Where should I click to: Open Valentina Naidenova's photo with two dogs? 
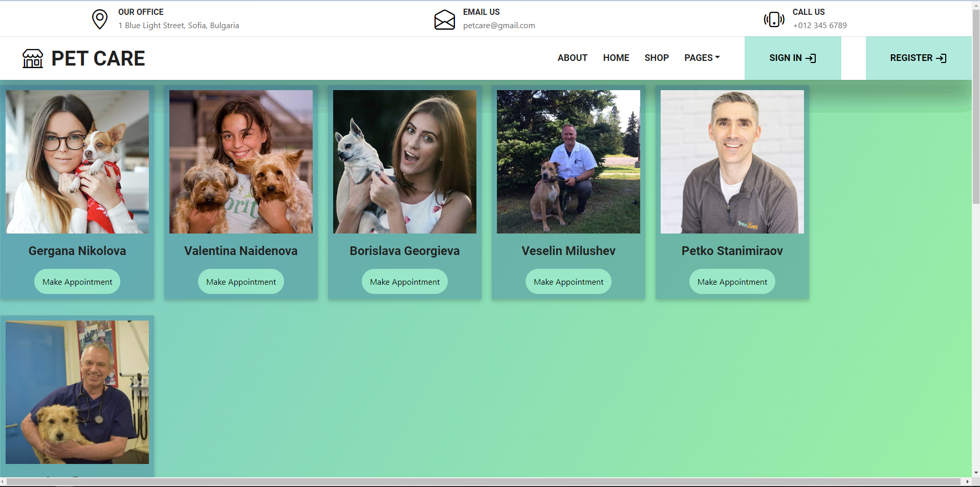tap(241, 162)
